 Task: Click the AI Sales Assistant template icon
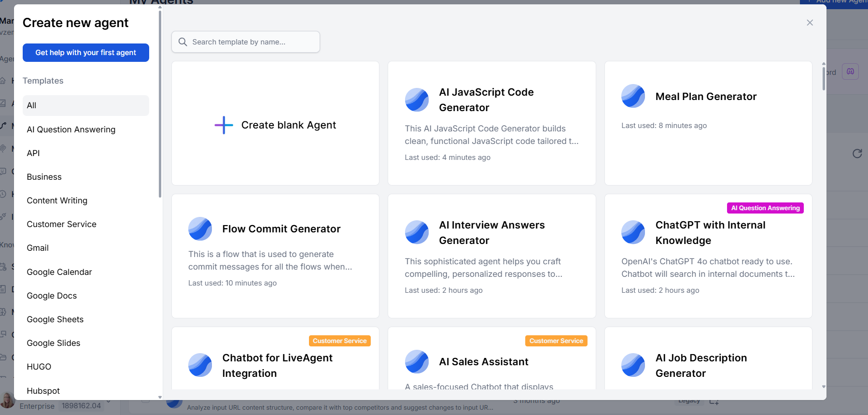pos(417,362)
